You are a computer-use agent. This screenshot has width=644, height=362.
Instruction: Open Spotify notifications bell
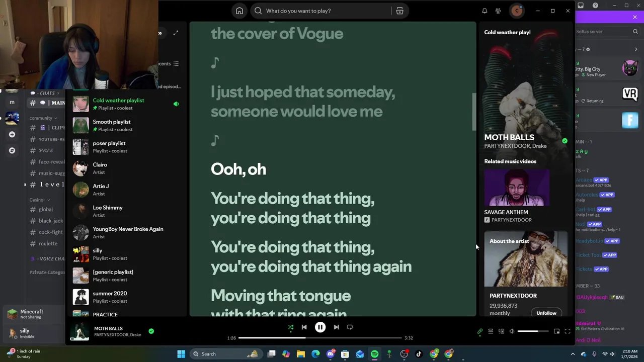[x=485, y=11]
